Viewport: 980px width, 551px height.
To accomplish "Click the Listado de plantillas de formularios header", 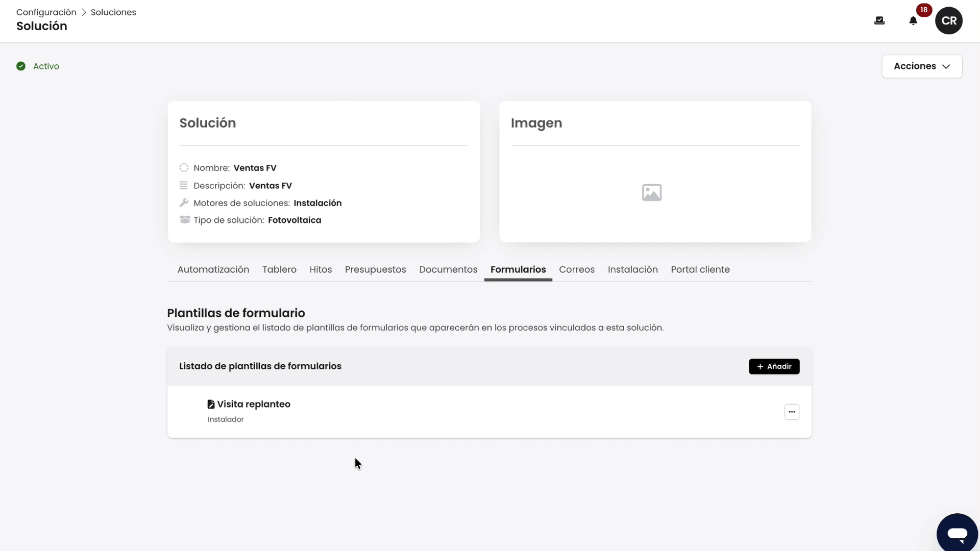I will point(260,366).
